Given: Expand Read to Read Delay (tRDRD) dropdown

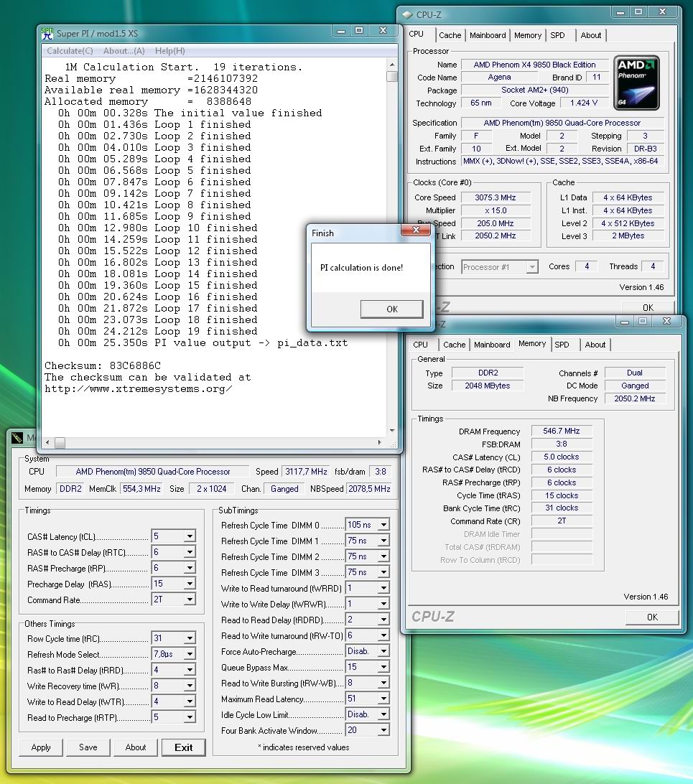Looking at the screenshot, I should pos(383,620).
